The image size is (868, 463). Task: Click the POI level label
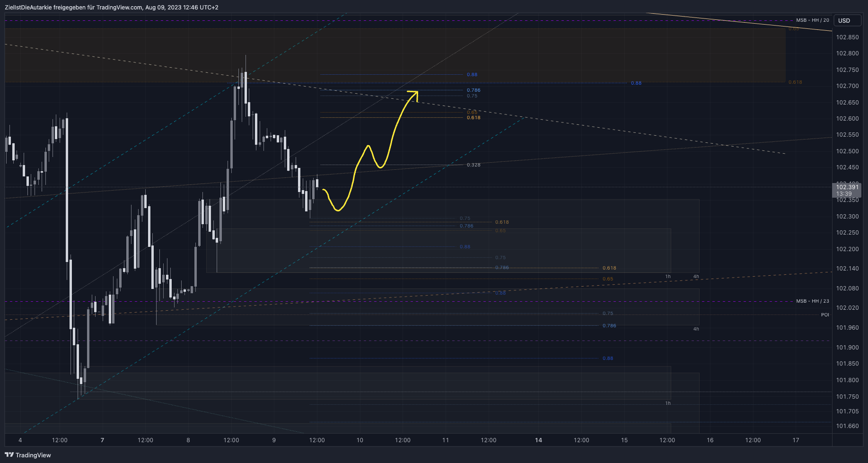pyautogui.click(x=825, y=315)
